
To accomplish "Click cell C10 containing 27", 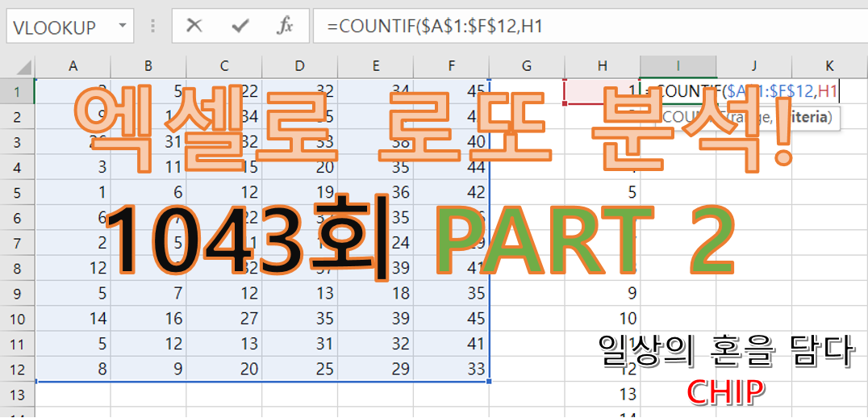I will [224, 319].
